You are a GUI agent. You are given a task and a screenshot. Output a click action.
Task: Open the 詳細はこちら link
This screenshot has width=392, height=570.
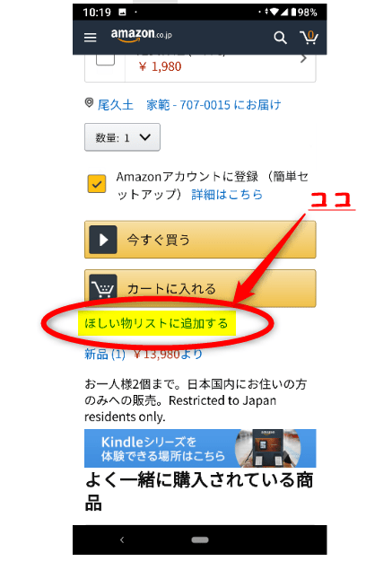[x=227, y=195]
